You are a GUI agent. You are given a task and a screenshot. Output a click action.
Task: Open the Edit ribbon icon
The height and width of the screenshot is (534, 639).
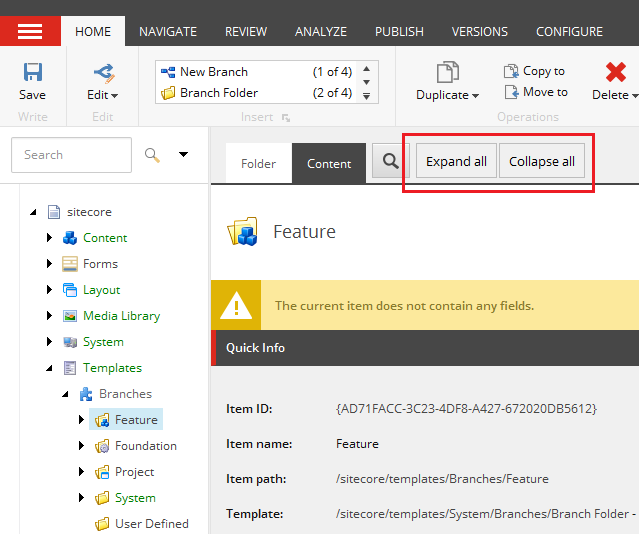pos(102,72)
